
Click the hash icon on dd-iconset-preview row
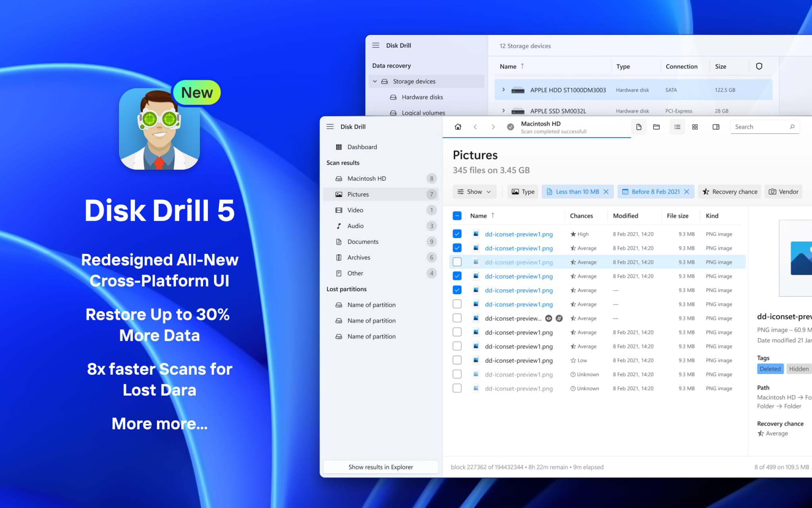pyautogui.click(x=559, y=318)
